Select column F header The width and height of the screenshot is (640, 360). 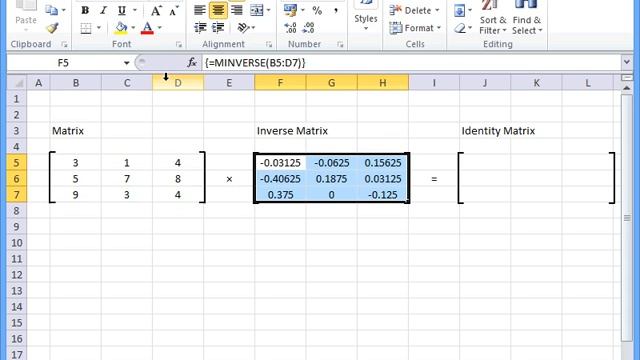pos(280,83)
